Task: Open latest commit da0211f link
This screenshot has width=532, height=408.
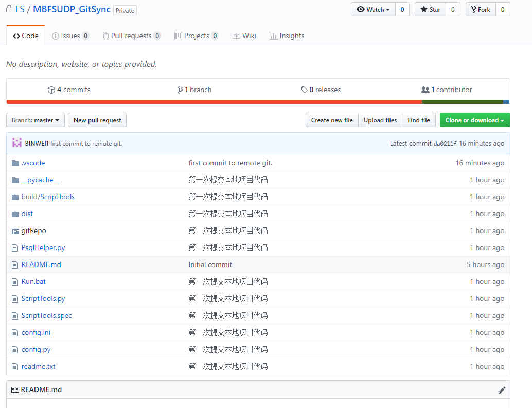Action: tap(445, 144)
